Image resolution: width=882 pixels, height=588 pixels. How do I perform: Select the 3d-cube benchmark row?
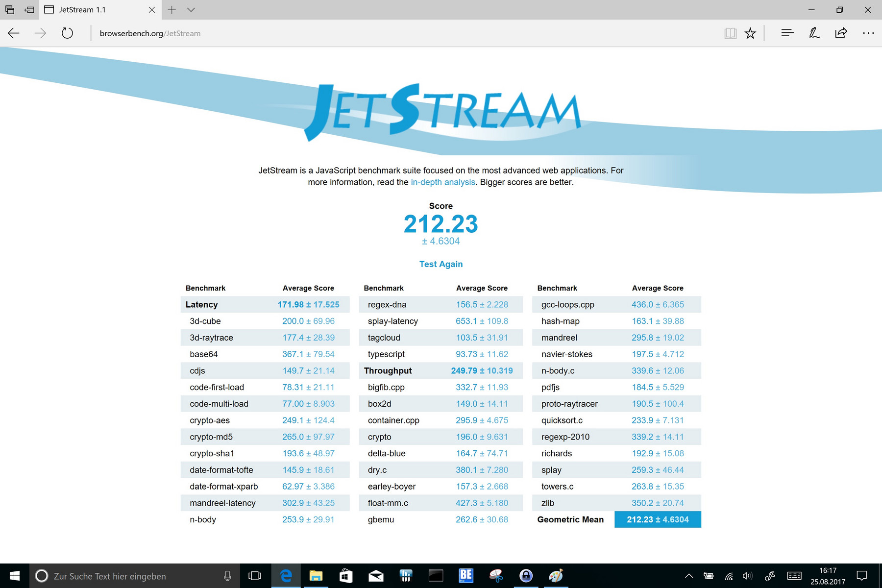point(265,321)
